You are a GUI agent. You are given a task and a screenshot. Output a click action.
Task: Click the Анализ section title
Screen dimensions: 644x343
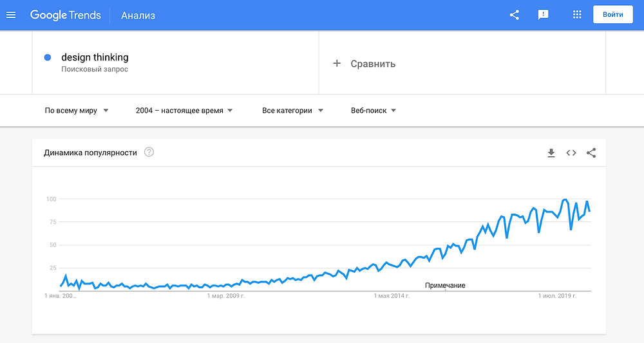[138, 15]
